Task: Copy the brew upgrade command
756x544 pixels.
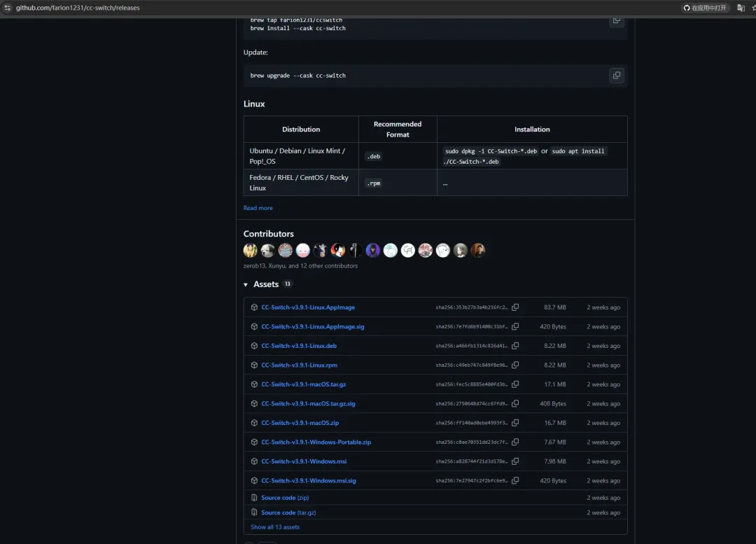Action: coord(616,75)
